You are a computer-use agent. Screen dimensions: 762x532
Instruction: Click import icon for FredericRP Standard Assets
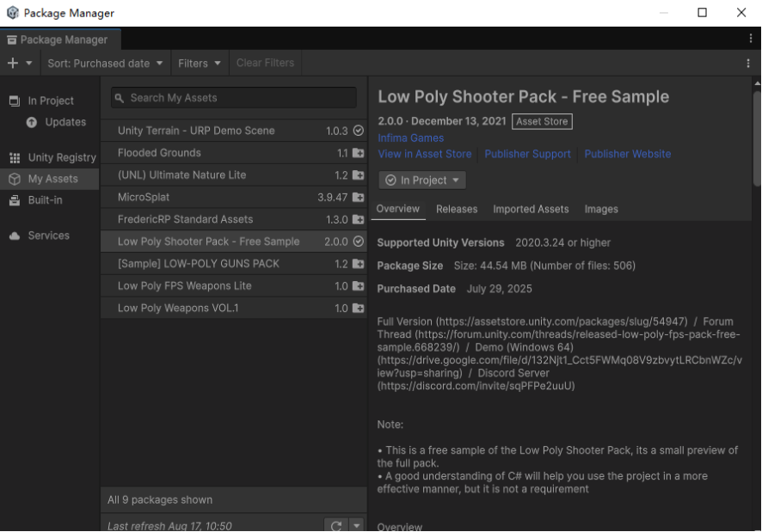pyautogui.click(x=358, y=220)
